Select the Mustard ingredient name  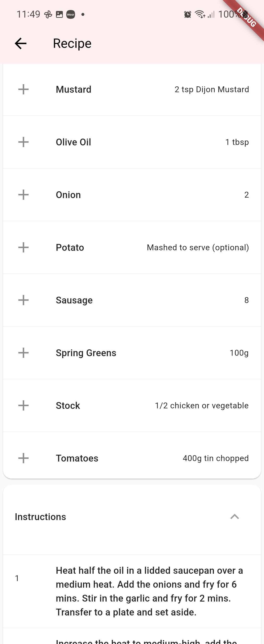point(73,90)
